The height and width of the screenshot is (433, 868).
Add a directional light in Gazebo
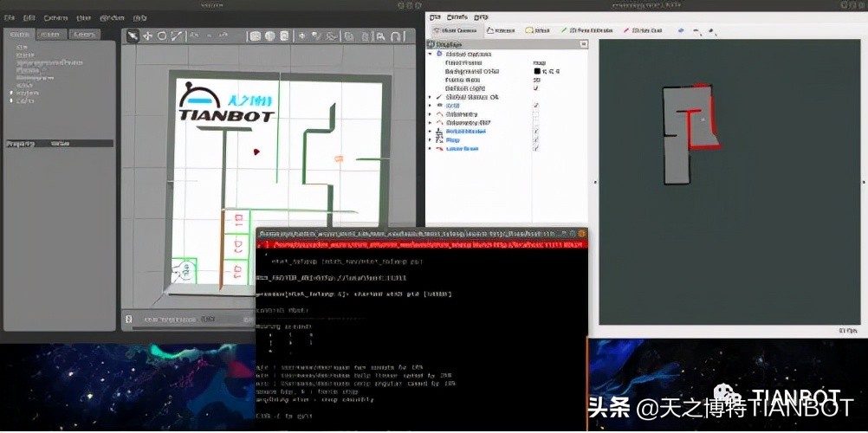tap(331, 36)
